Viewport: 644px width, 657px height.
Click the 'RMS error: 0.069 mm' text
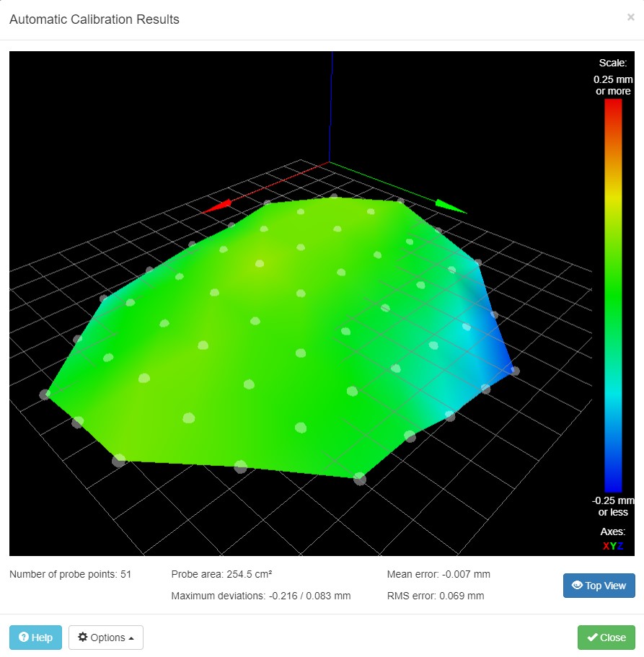[x=436, y=596]
